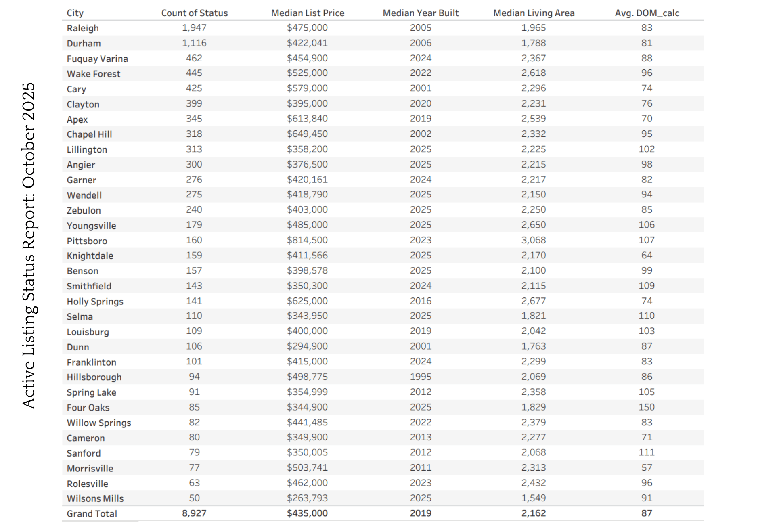
Task: Select the Median List Price header
Action: pyautogui.click(x=308, y=13)
